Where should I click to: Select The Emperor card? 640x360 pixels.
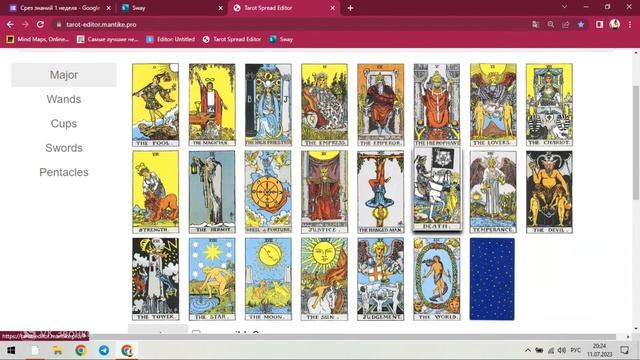tap(380, 105)
